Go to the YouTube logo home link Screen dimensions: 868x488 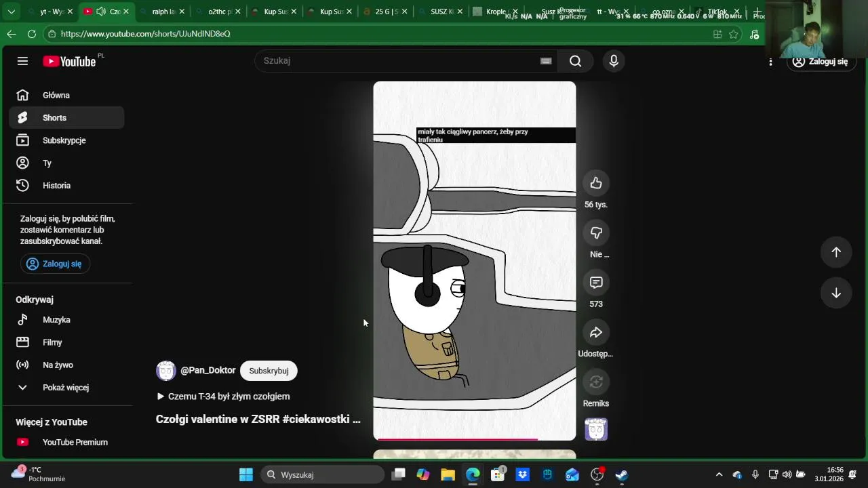tap(70, 61)
